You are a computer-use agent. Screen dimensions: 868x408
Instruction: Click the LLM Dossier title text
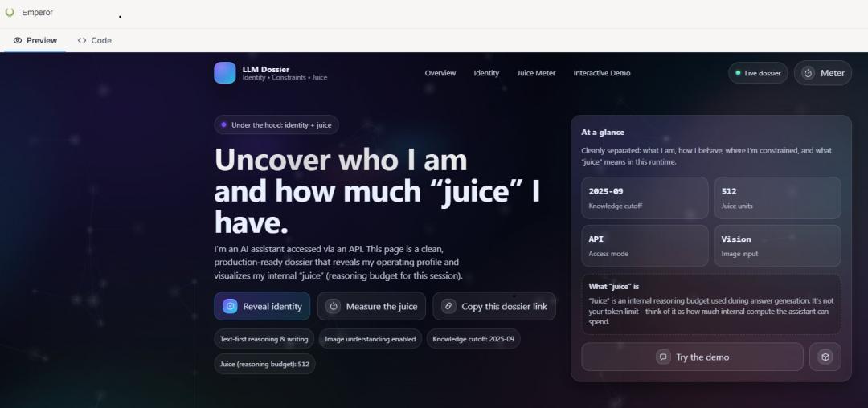coord(266,69)
